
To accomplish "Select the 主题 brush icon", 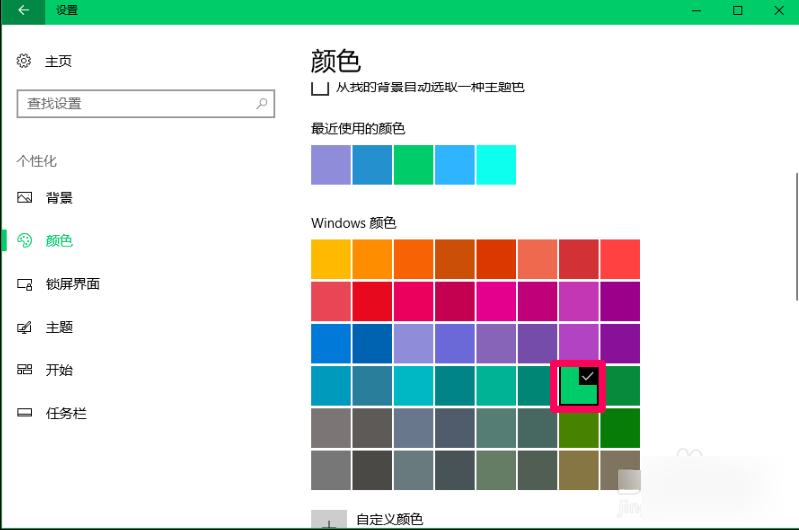I will pos(24,327).
